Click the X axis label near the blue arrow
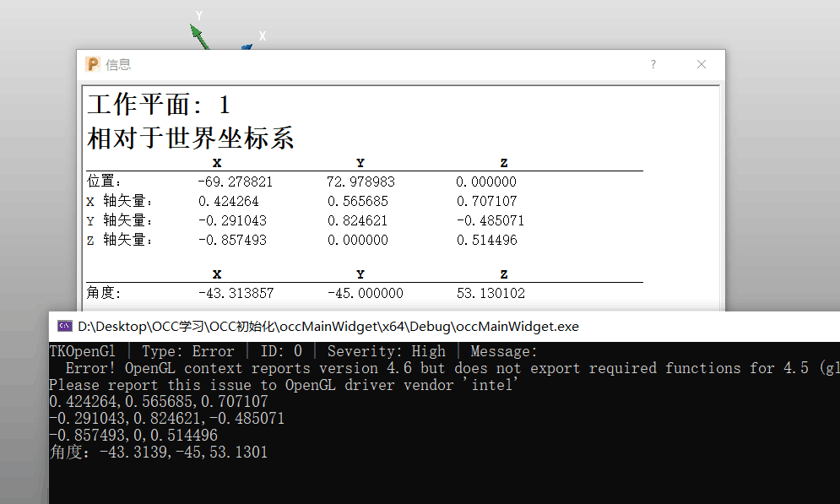The width and height of the screenshot is (840, 504). coord(263,35)
